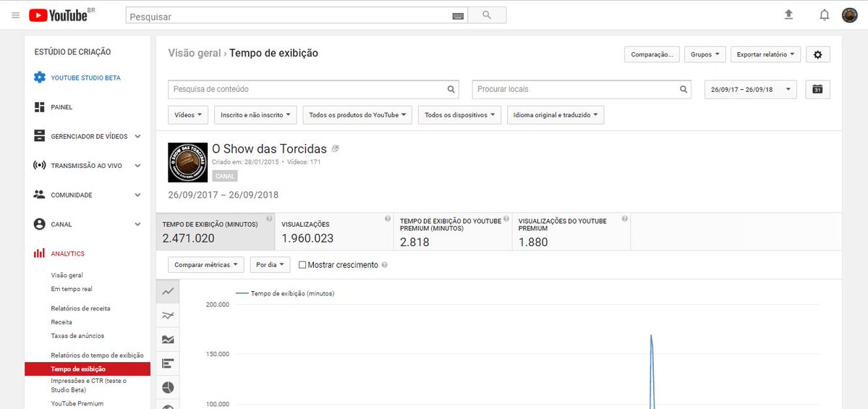Click the Painel dashboard icon
Image resolution: width=868 pixels, height=409 pixels.
point(40,107)
